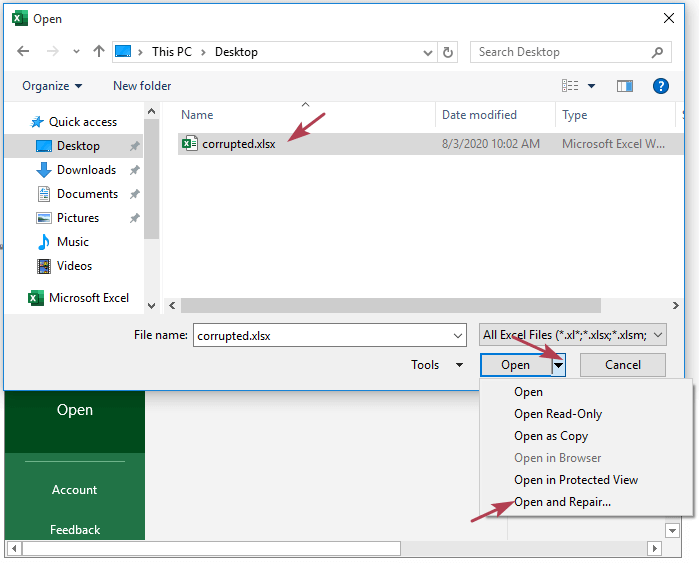Choose Open Read-Only from menu
This screenshot has width=699, height=563.
click(557, 414)
